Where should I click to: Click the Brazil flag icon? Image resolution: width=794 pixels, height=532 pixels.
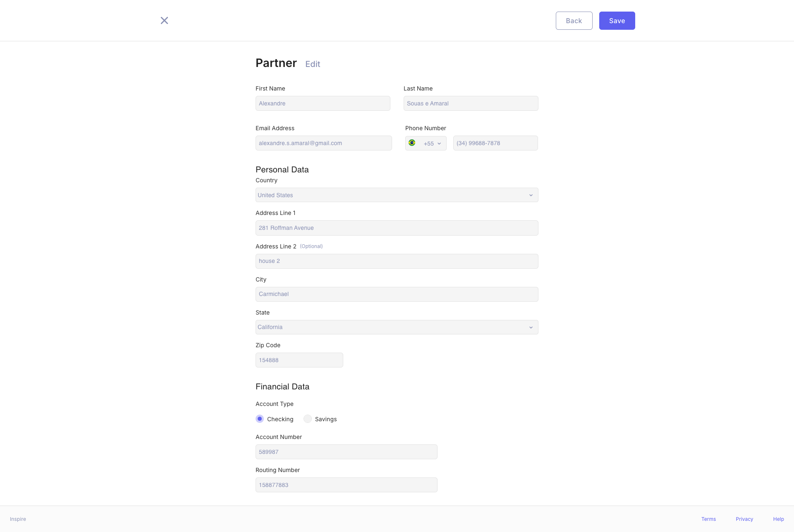tap(412, 143)
